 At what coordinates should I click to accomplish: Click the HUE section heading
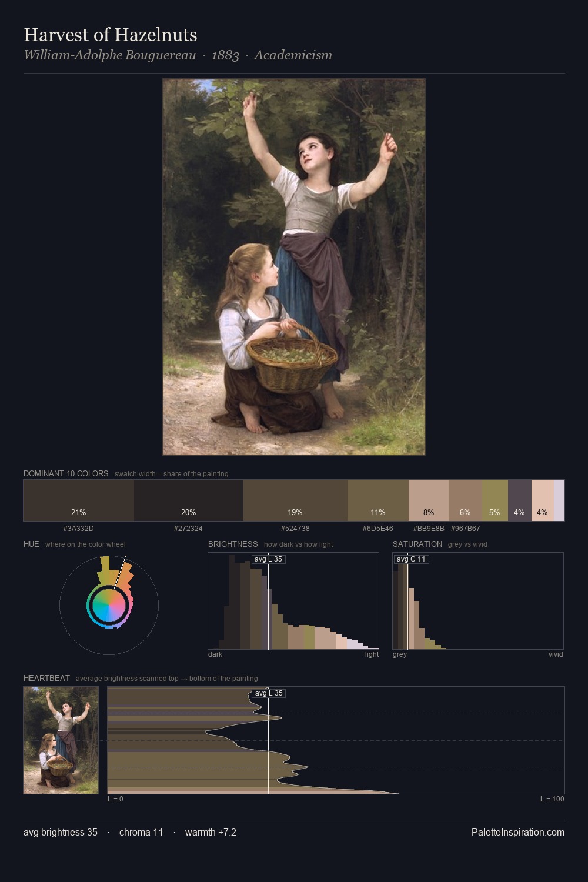point(31,544)
